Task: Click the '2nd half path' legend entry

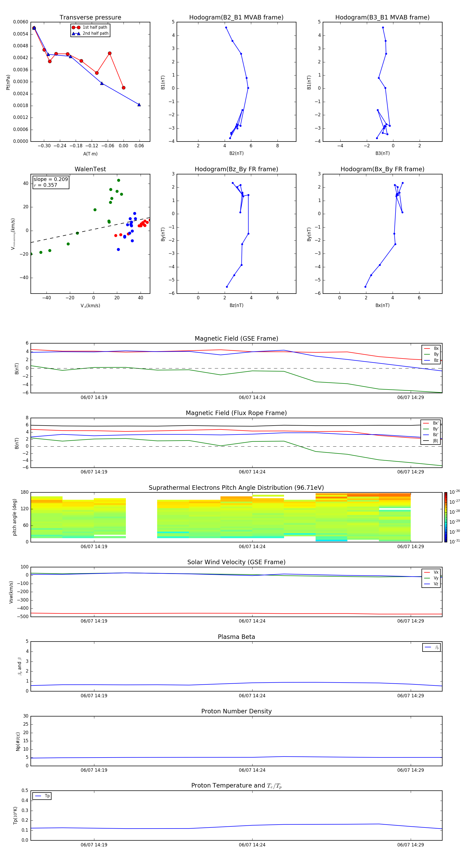Action: tap(90, 33)
